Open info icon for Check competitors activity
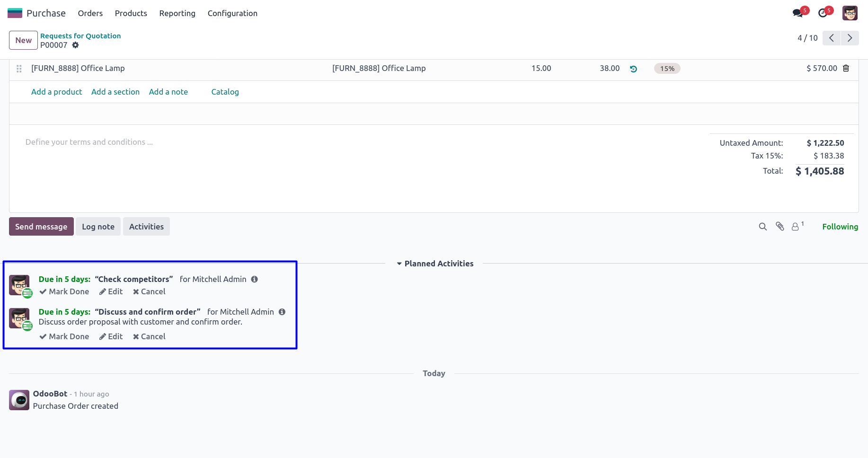Viewport: 868px width, 458px height. pos(255,279)
